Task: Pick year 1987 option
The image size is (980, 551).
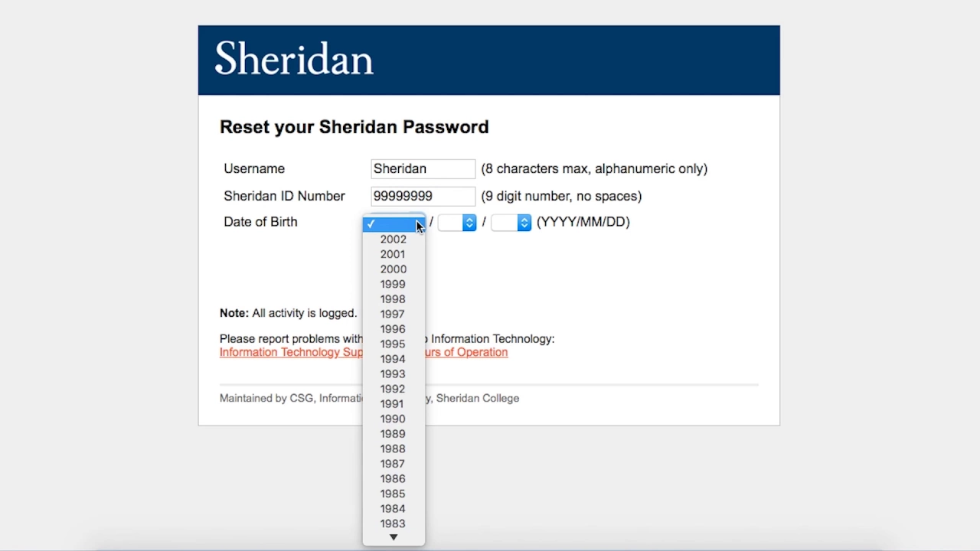Action: [394, 464]
